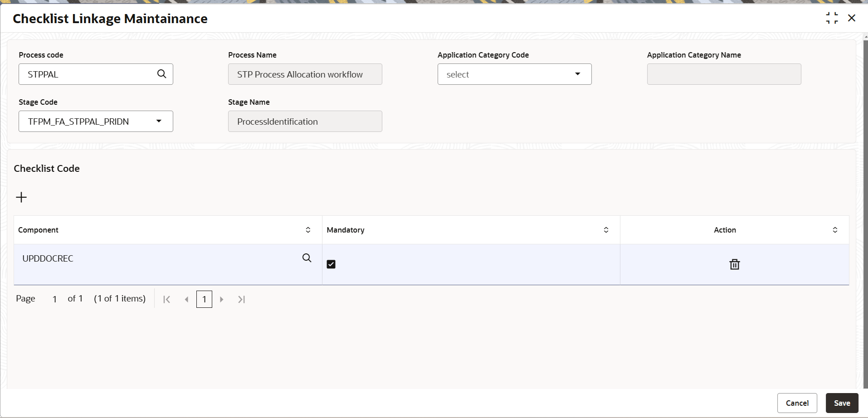Toggle sort on the Action column
Screen dimensions: 868x418
[835, 230]
